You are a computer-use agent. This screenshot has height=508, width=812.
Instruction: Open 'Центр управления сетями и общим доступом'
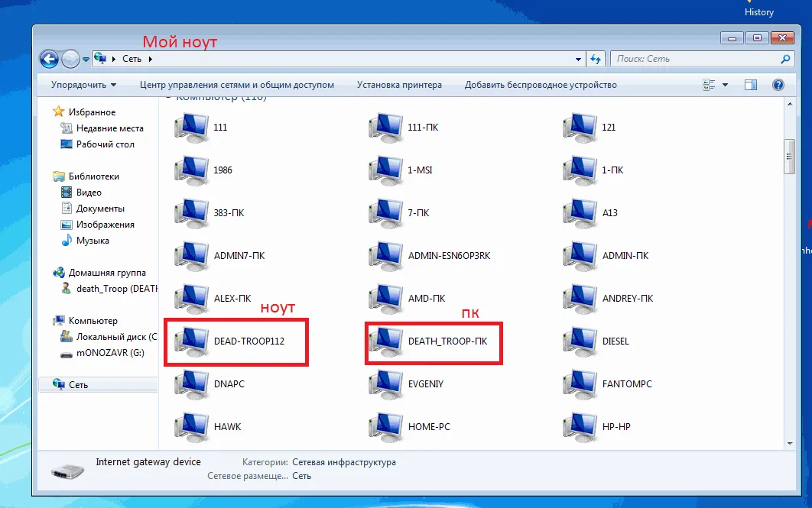click(237, 85)
